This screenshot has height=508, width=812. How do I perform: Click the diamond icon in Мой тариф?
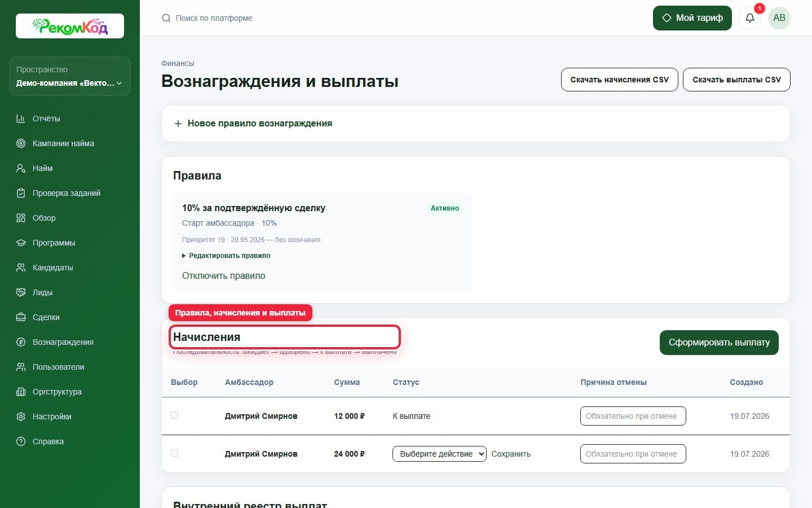(x=667, y=18)
